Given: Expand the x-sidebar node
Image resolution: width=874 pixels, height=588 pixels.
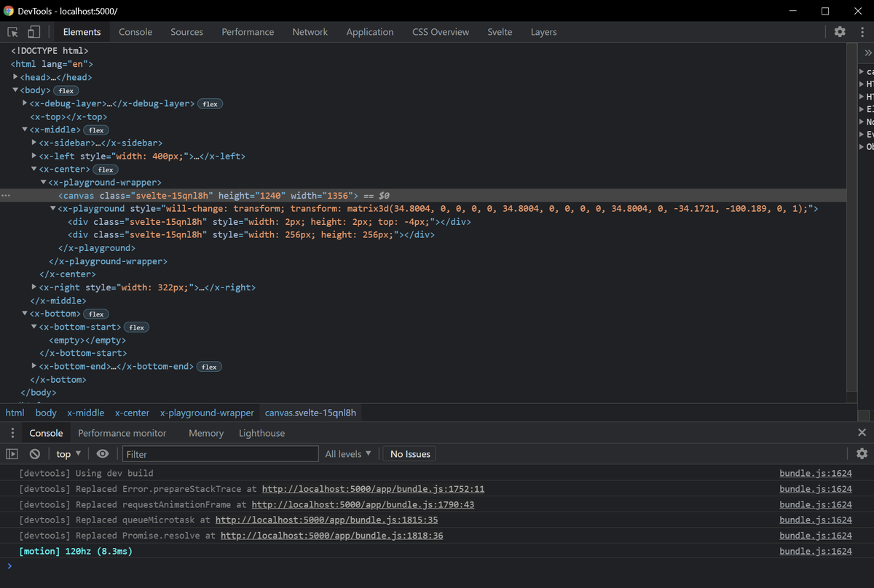Looking at the screenshot, I should (34, 143).
